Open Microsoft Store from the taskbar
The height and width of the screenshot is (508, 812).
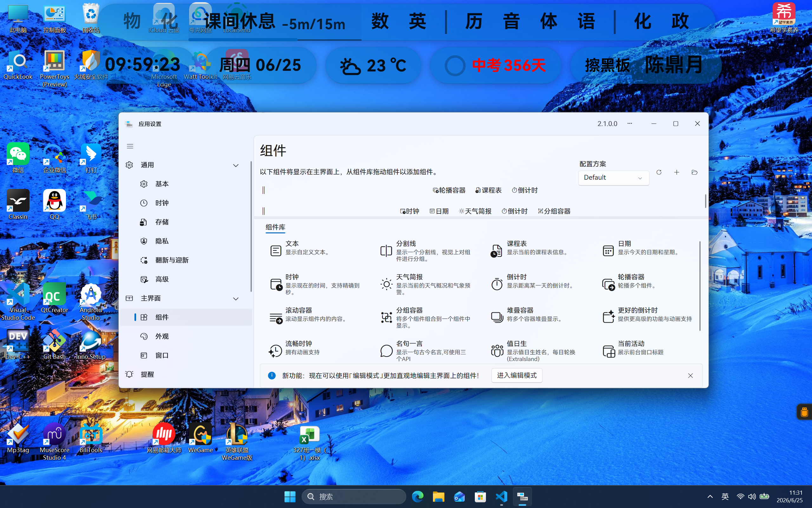480,497
